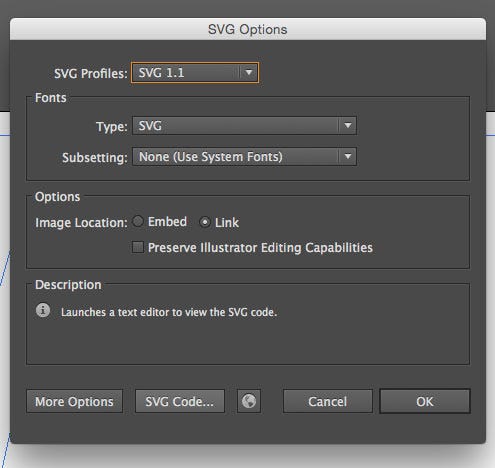The image size is (495, 468).
Task: Click the Launches a text editor description text
Action: click(169, 312)
